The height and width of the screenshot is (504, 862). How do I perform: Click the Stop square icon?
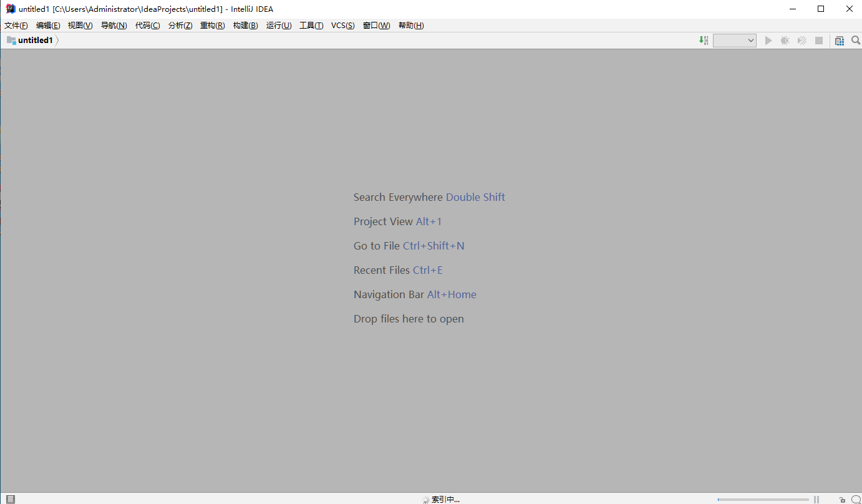coord(819,41)
